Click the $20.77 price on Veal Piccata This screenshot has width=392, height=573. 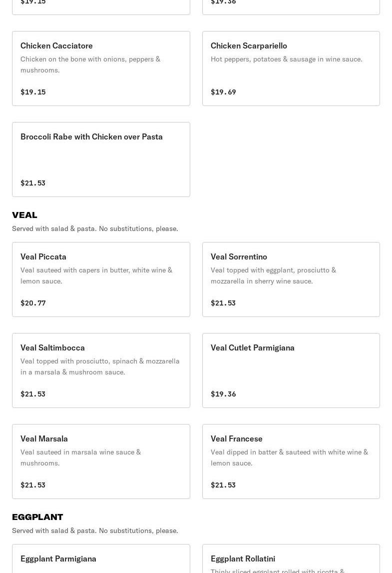(33, 303)
